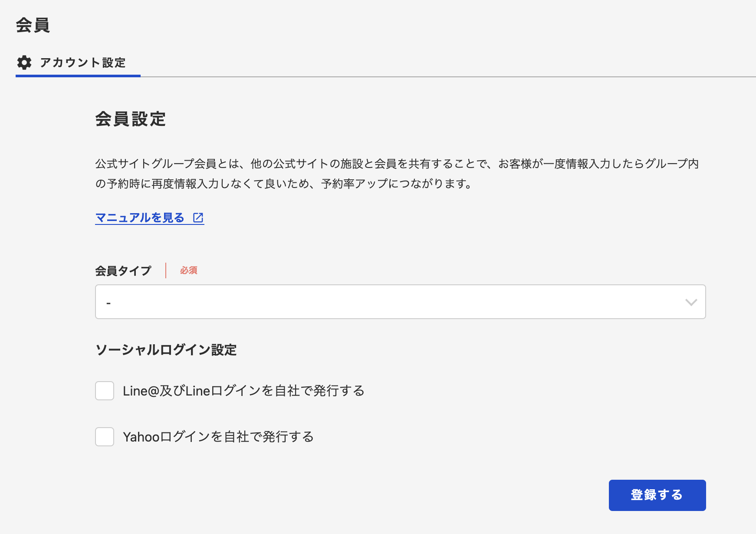Click the blue underline below アカウント設定 tab
The width and height of the screenshot is (756, 534).
78,76
